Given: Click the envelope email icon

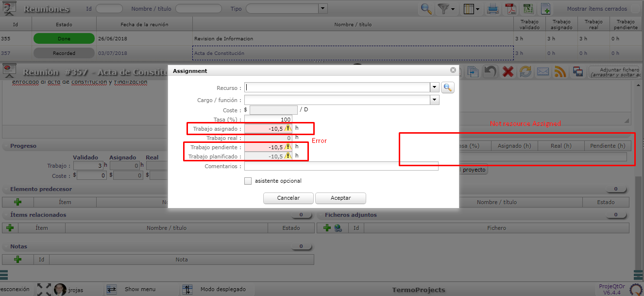Looking at the screenshot, I should [x=542, y=72].
